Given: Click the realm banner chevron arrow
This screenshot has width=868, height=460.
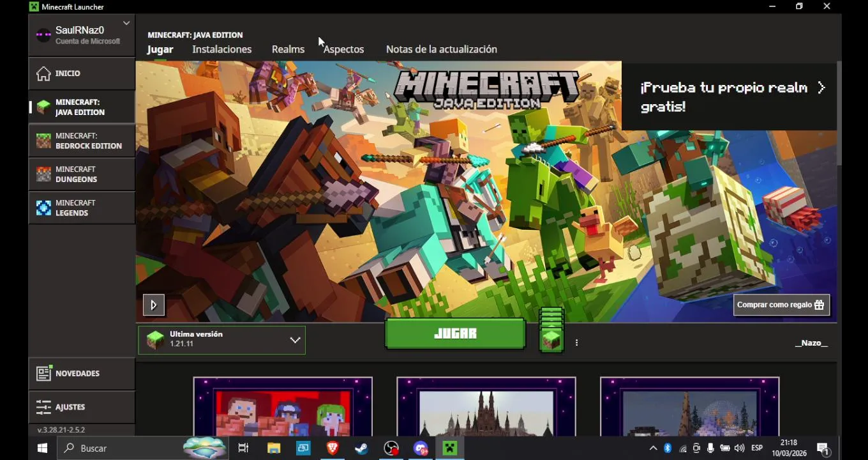Looking at the screenshot, I should tap(821, 88).
